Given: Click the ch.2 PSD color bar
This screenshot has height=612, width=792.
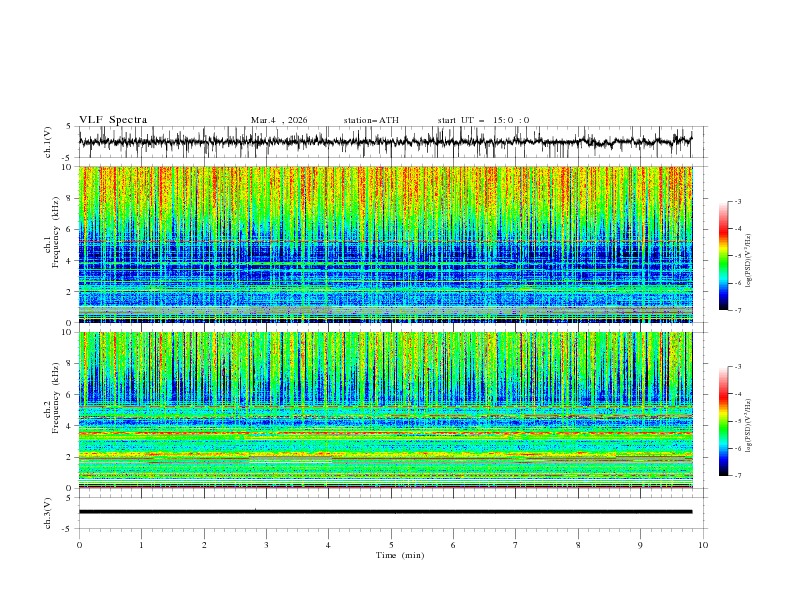Looking at the screenshot, I should tap(723, 421).
